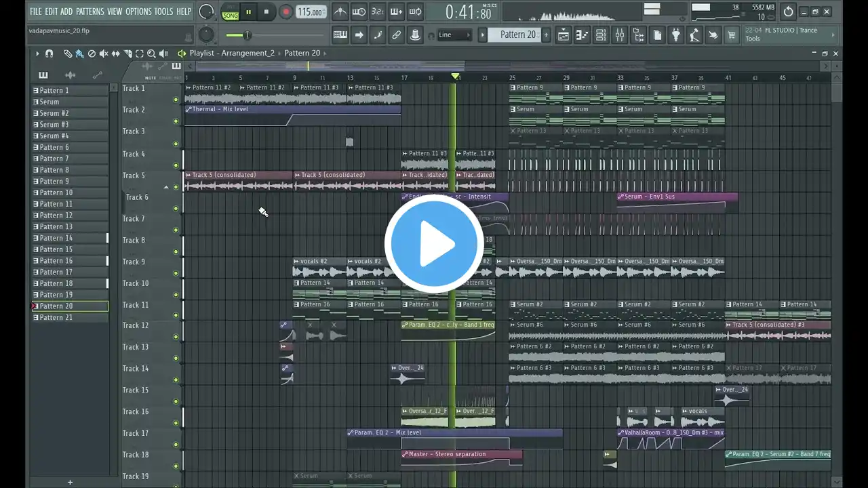Toggle Track 2 mute switch
The width and height of the screenshot is (868, 488).
[176, 122]
